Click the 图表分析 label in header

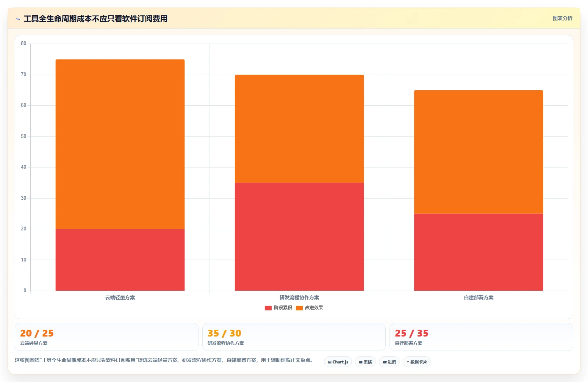562,18
